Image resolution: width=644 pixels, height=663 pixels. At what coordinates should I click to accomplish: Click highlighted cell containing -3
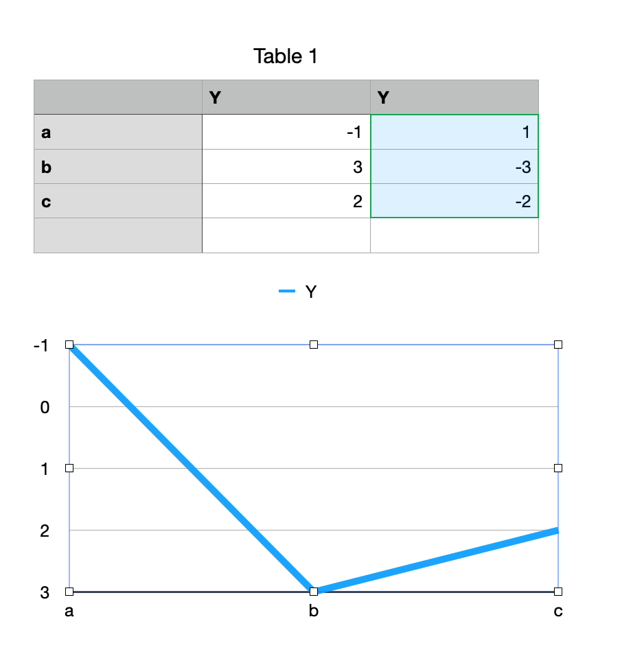pyautogui.click(x=455, y=167)
